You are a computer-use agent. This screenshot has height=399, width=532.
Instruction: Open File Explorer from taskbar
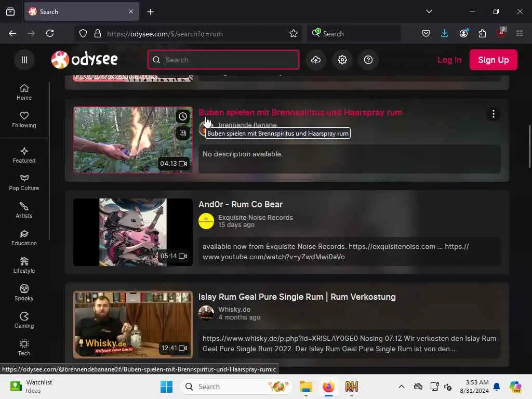click(x=305, y=387)
